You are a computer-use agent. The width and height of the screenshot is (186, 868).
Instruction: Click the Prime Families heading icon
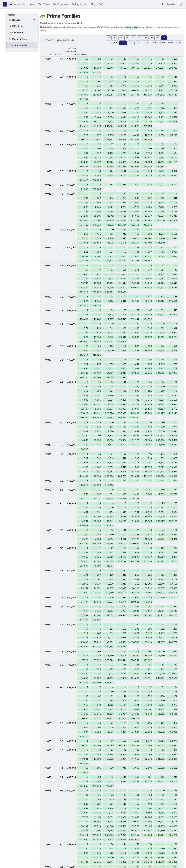(x=43, y=16)
